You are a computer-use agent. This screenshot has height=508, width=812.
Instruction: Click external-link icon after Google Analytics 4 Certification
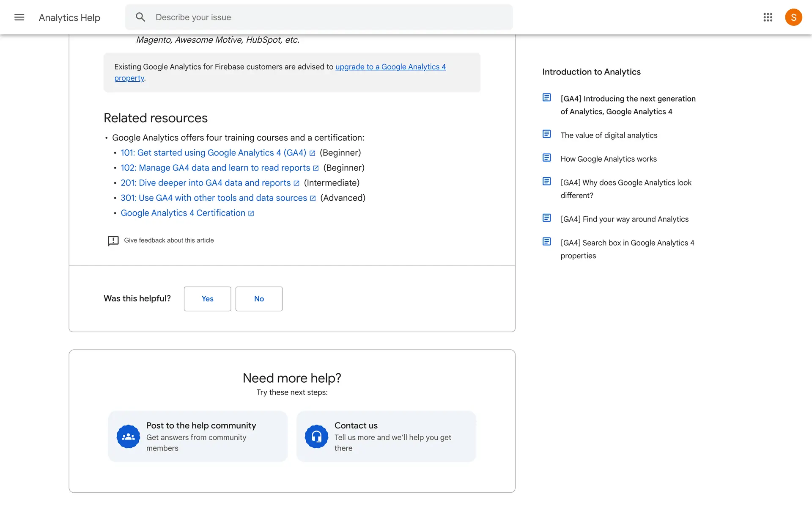click(251, 213)
